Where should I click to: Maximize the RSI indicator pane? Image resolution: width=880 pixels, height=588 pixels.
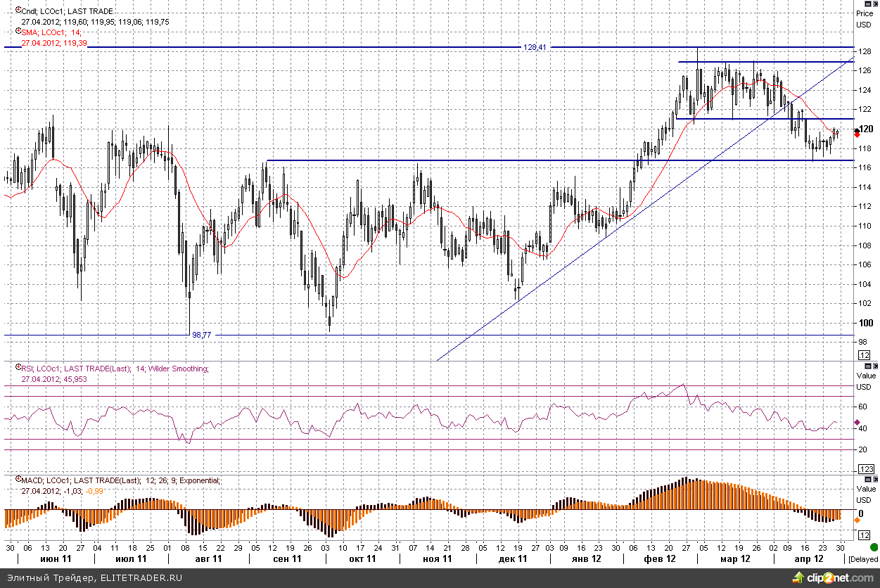pyautogui.click(x=867, y=366)
